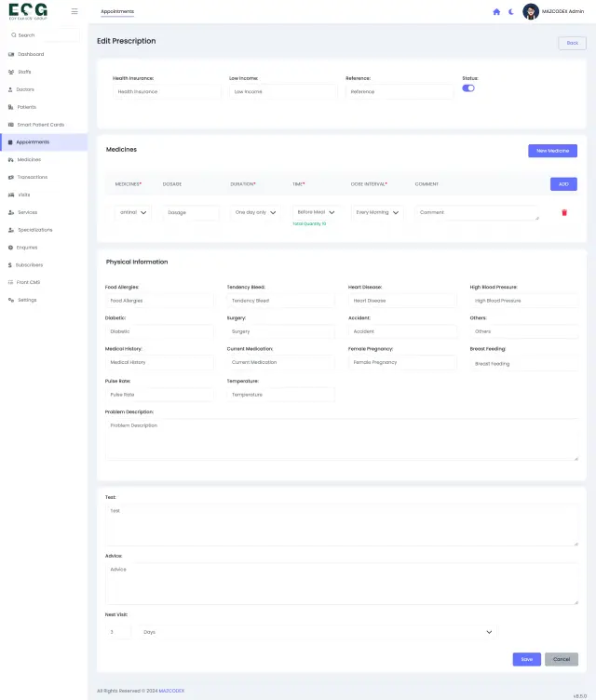Switch to the Appointments top tab
Screen dimensions: 596x700
[117, 11]
